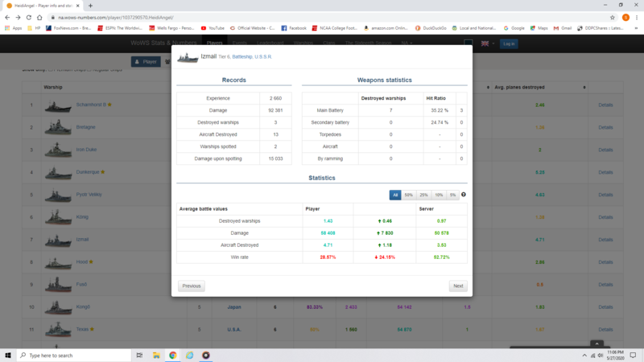The height and width of the screenshot is (362, 644).
Task: Click the Hood ship name
Action: tap(82, 262)
